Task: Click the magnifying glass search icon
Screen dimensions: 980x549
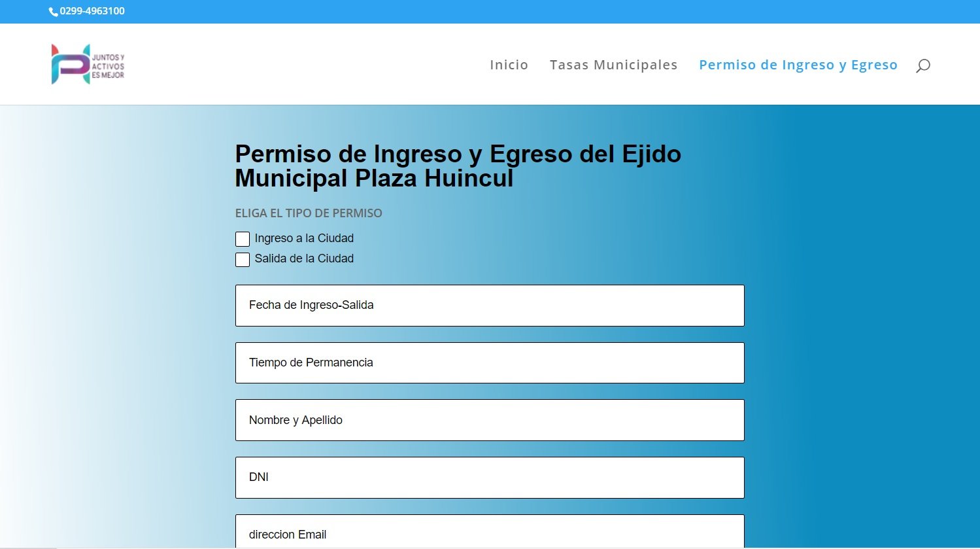Action: pos(922,65)
